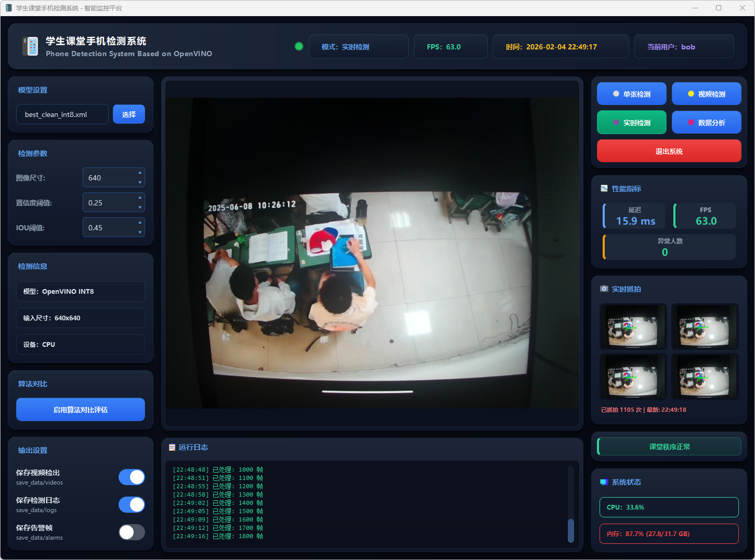Enable the 保存告警帧 toggle
The height and width of the screenshot is (560, 755).
132,532
